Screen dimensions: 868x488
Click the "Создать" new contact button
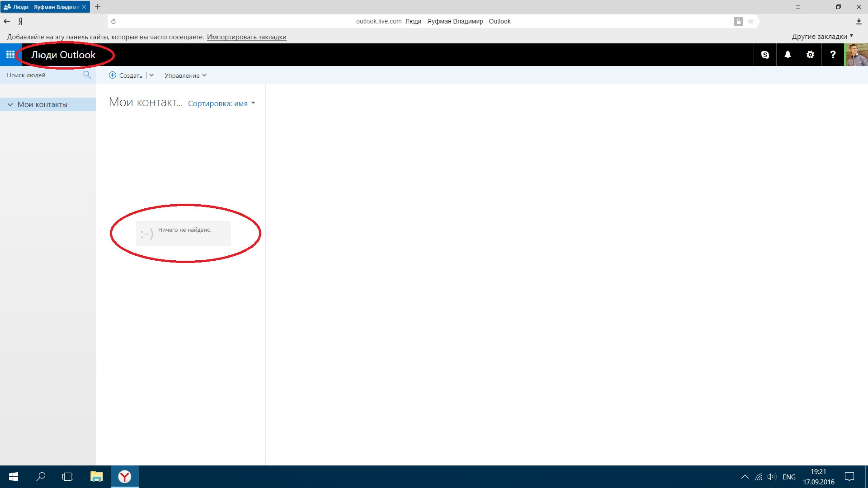pos(126,75)
